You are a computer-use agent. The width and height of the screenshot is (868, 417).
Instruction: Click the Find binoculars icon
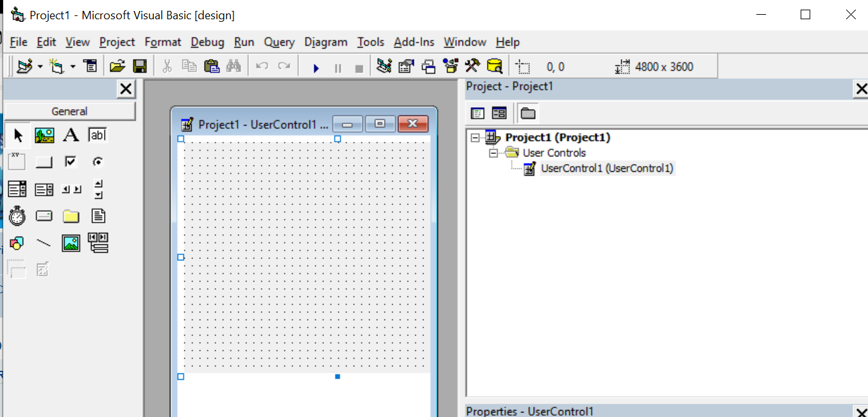(233, 66)
